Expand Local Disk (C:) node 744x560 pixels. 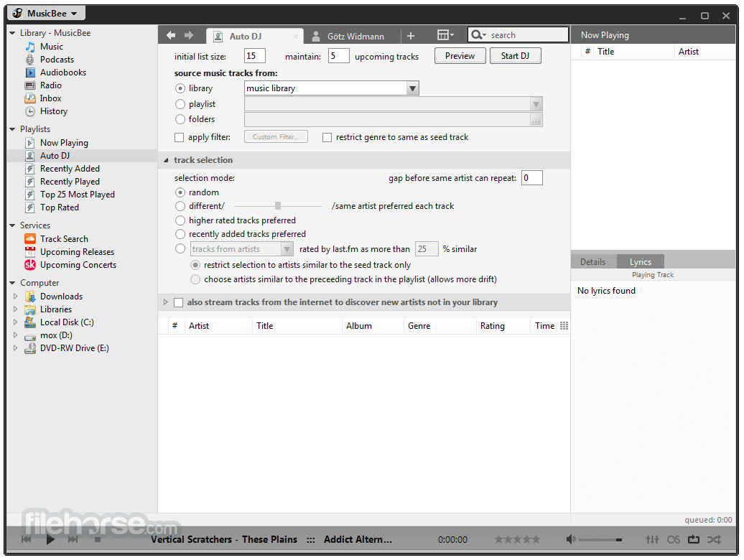pyautogui.click(x=15, y=322)
